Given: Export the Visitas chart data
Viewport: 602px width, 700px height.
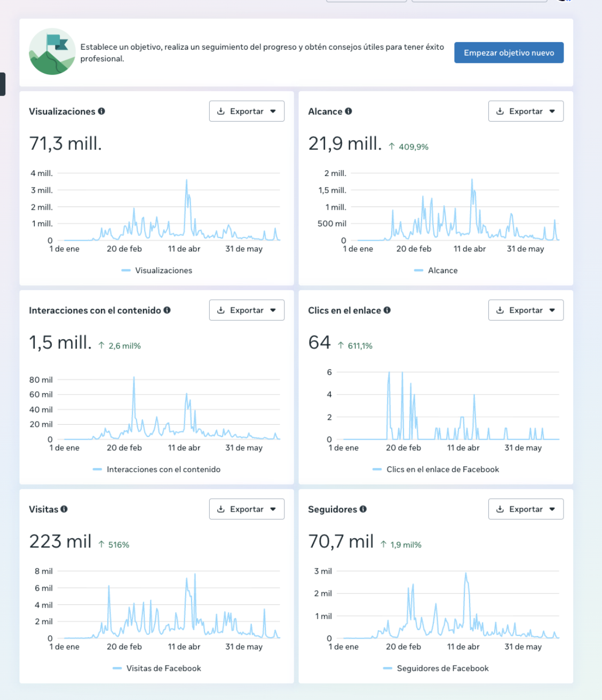Looking at the screenshot, I should tap(247, 510).
